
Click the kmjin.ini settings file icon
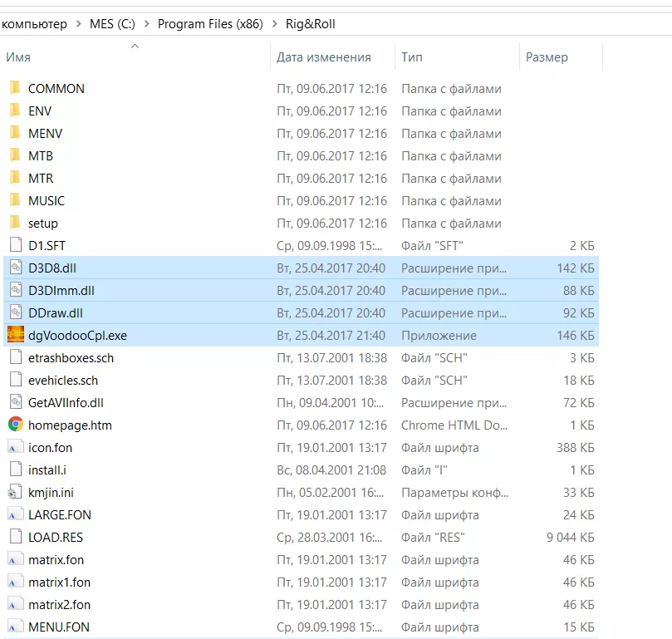click(x=15, y=492)
